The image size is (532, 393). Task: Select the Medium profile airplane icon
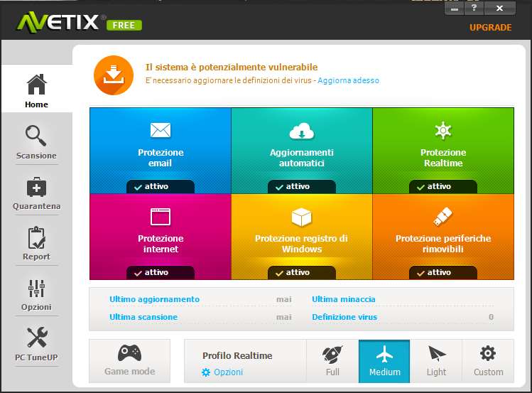click(384, 354)
